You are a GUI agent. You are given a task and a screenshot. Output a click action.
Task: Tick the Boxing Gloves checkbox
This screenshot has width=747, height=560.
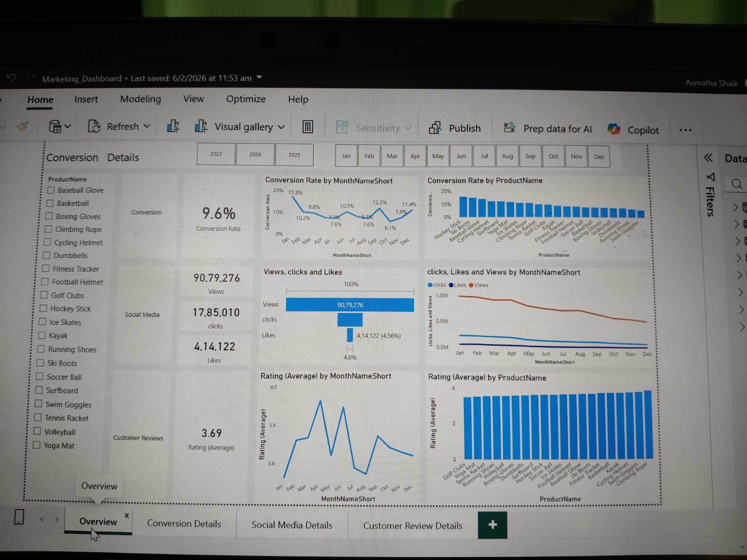[49, 216]
